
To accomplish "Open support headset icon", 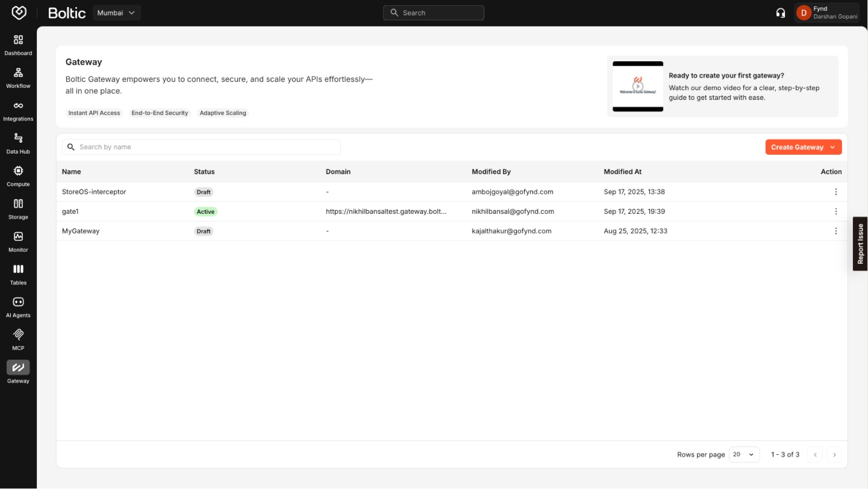I will [781, 13].
